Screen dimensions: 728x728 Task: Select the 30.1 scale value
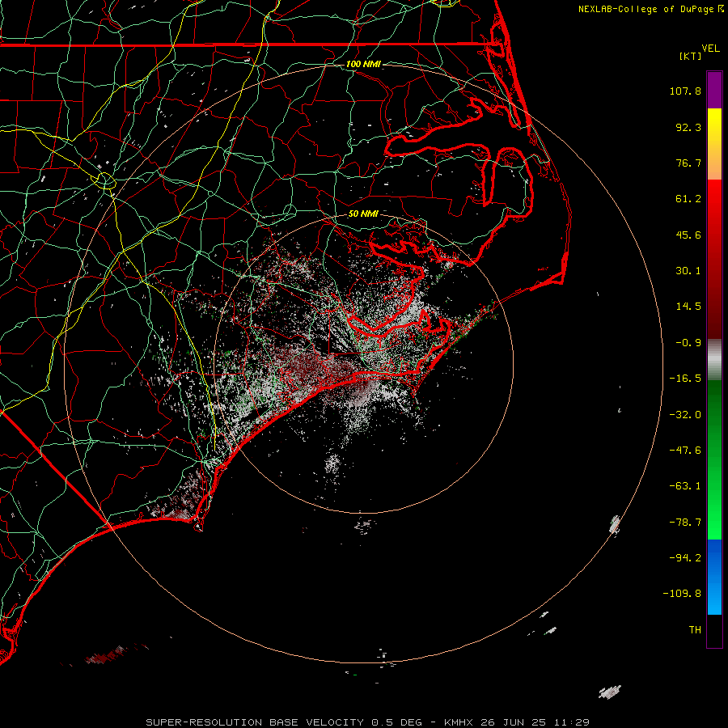pyautogui.click(x=688, y=271)
